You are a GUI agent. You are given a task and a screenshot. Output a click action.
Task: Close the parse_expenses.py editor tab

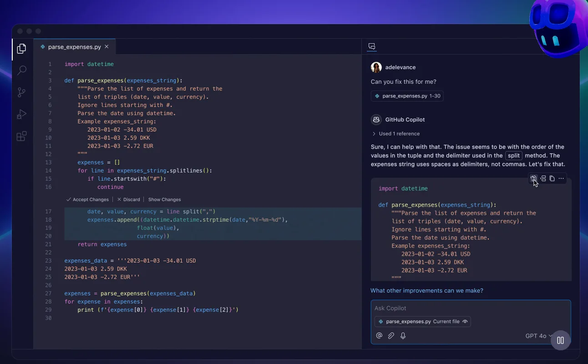coord(106,46)
